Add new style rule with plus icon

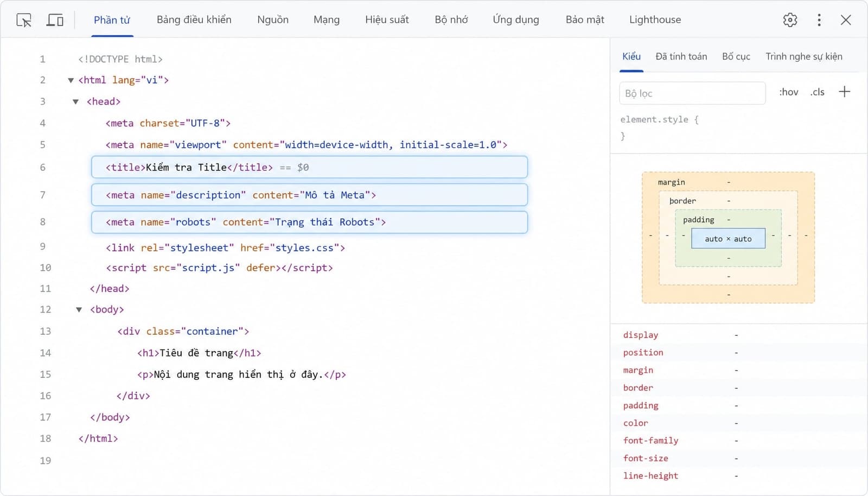tap(844, 92)
